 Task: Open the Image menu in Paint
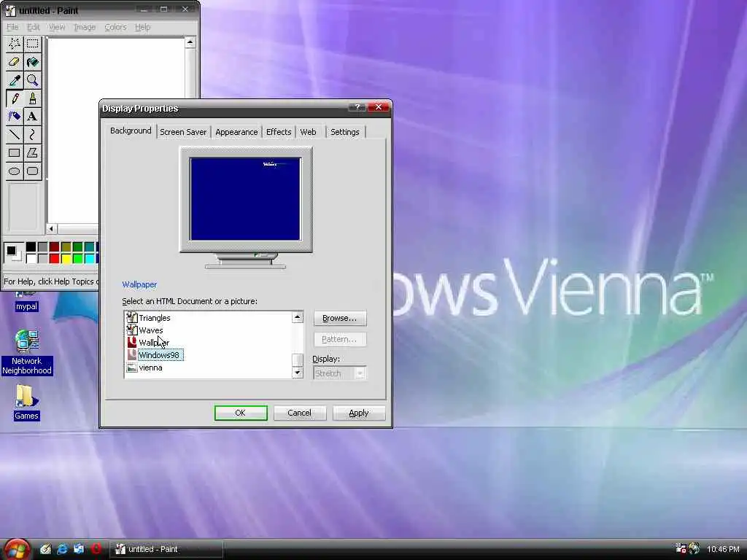pos(85,27)
